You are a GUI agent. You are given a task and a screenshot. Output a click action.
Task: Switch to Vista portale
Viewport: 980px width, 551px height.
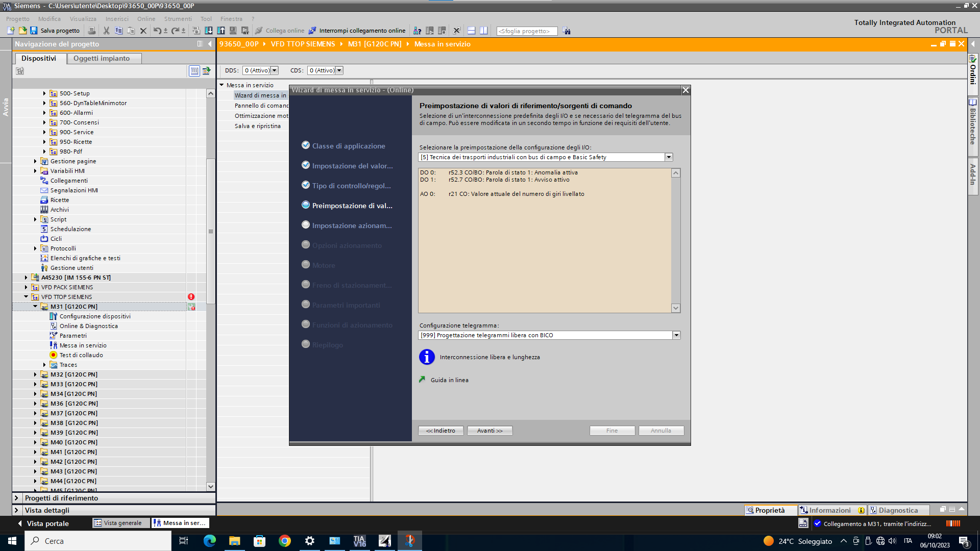(43, 523)
